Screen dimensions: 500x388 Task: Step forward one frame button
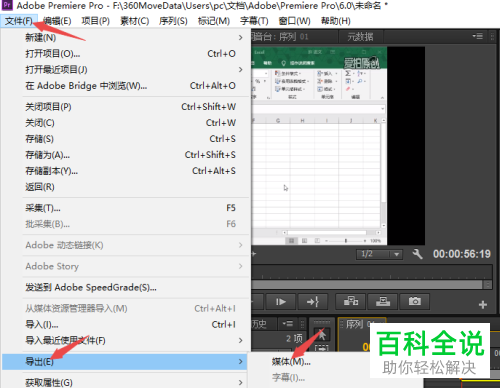pos(281,302)
